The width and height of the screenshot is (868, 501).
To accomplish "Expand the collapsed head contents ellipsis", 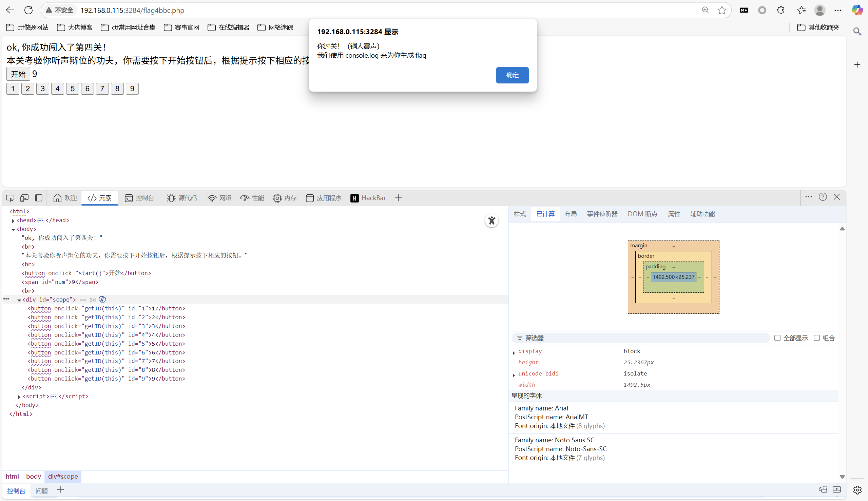I will click(41, 220).
